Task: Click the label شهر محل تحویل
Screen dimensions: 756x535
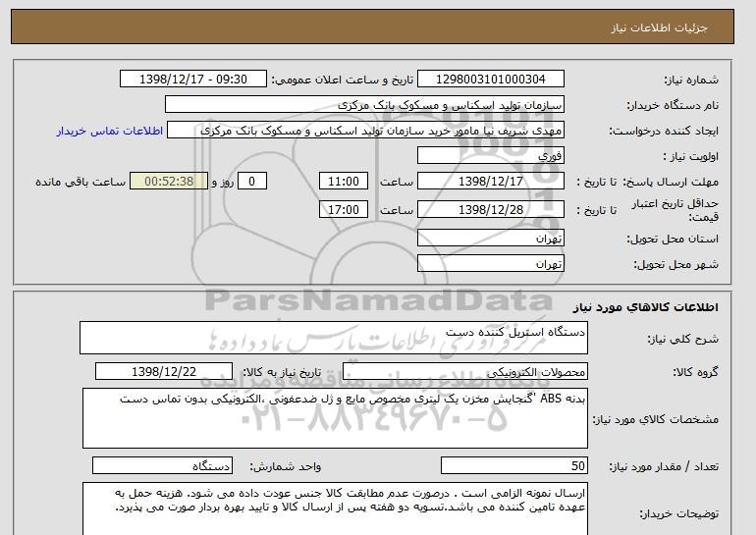Action: tap(675, 264)
